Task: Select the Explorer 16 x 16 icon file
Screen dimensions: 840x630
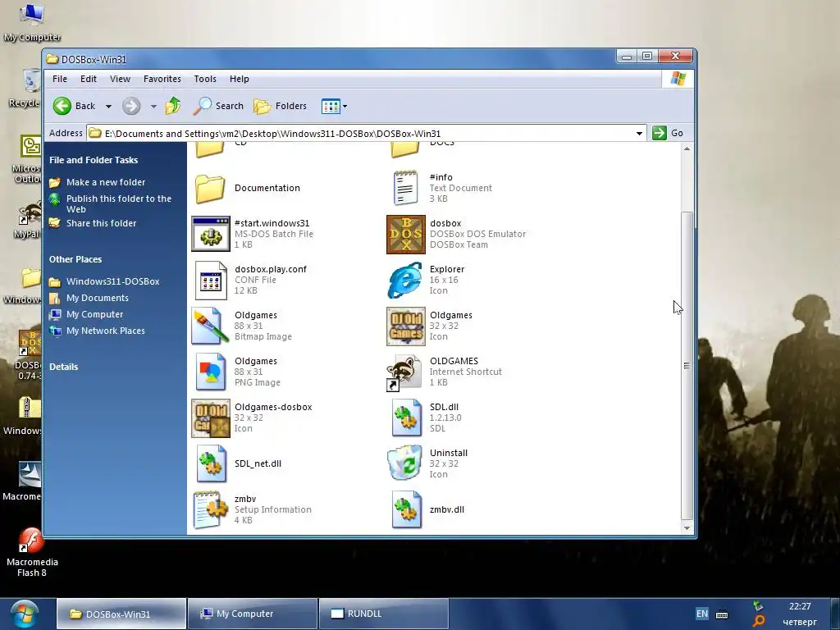Action: click(405, 281)
